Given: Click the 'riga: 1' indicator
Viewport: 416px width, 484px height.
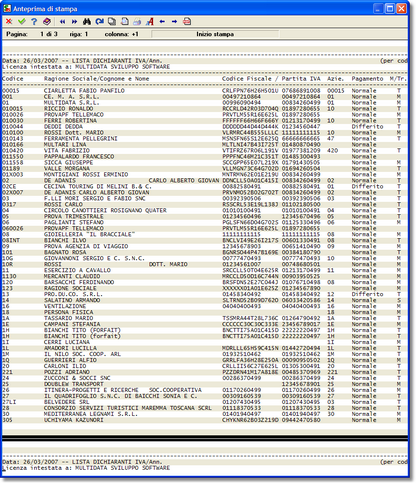Looking at the screenshot, I should point(79,34).
